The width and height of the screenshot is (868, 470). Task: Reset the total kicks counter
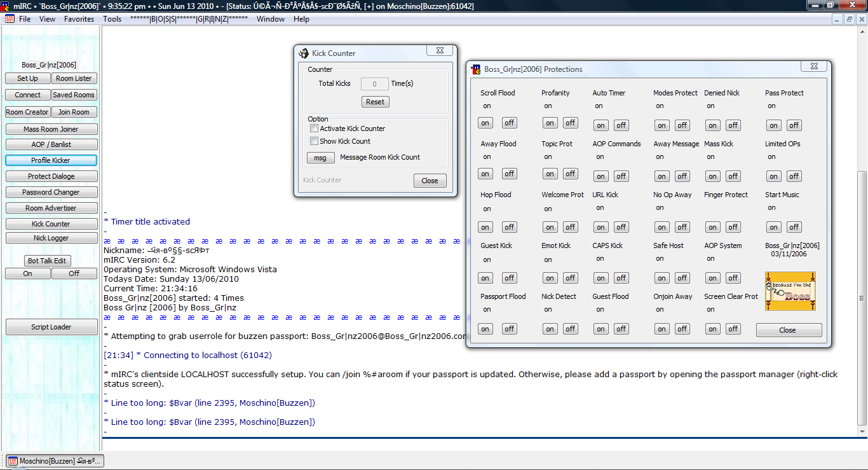point(375,102)
